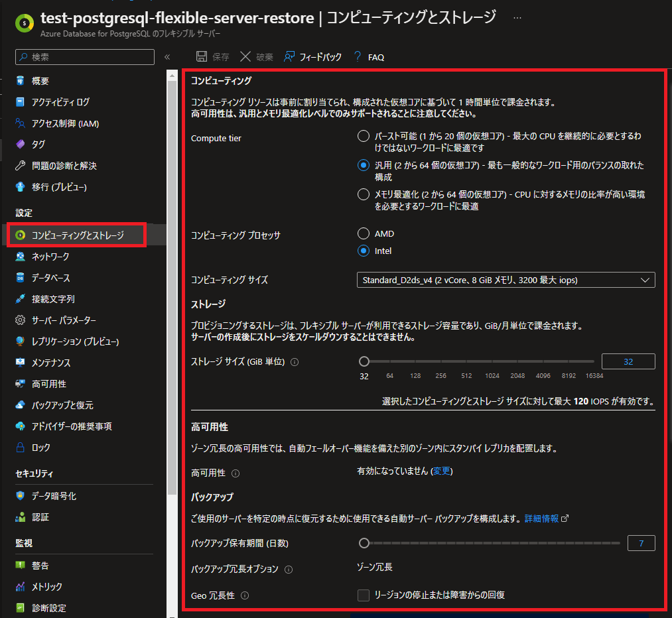This screenshot has width=672, height=618.
Task: Select the 汎用 compute tier radio
Action: tap(364, 165)
